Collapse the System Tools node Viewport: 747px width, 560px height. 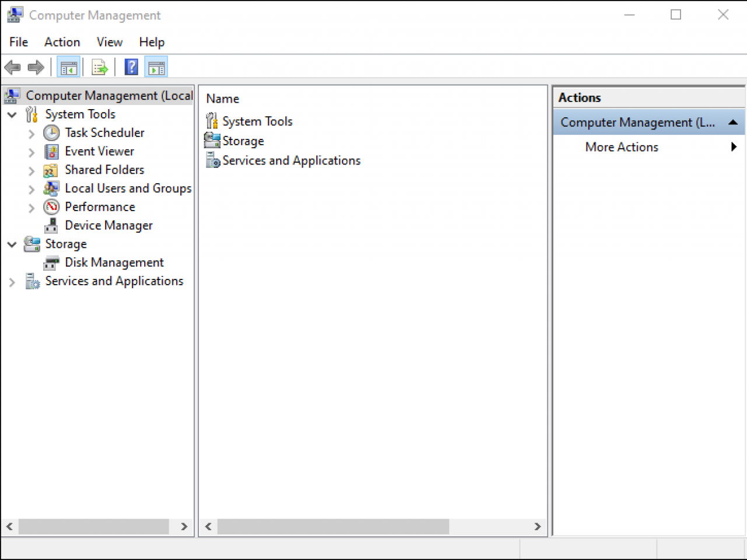[x=12, y=114]
